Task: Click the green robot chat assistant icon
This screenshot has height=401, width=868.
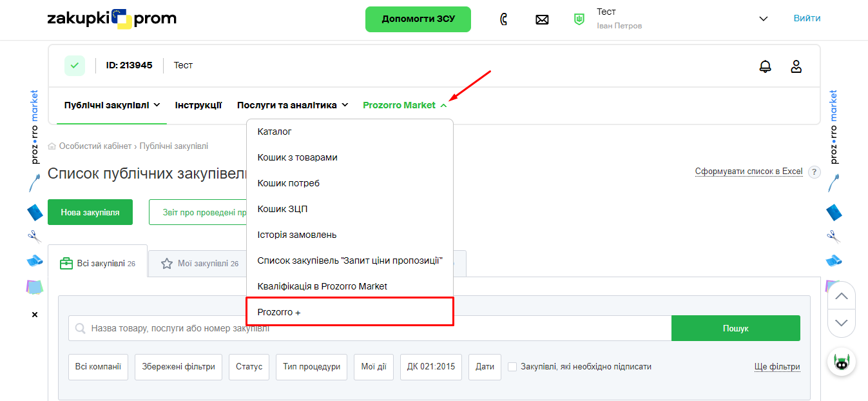Action: 842,362
